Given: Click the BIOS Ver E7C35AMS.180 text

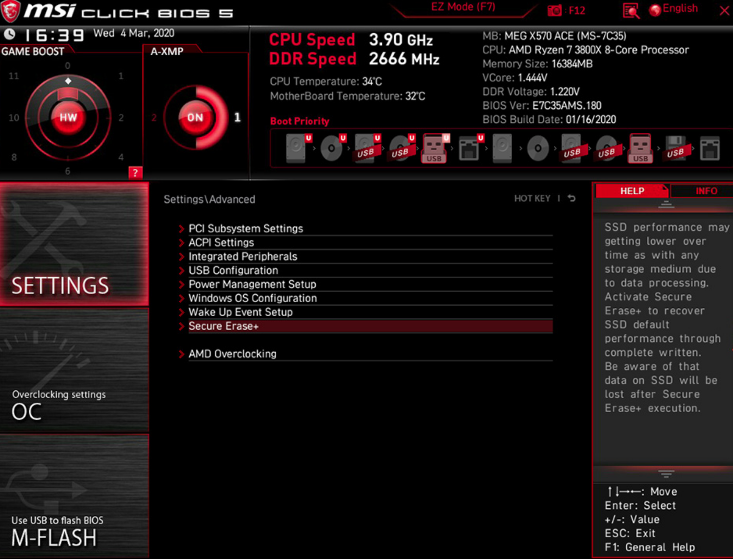Looking at the screenshot, I should 542,106.
